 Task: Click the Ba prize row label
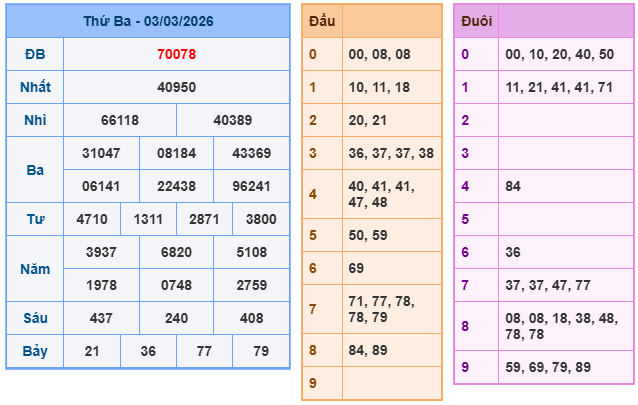pos(35,169)
